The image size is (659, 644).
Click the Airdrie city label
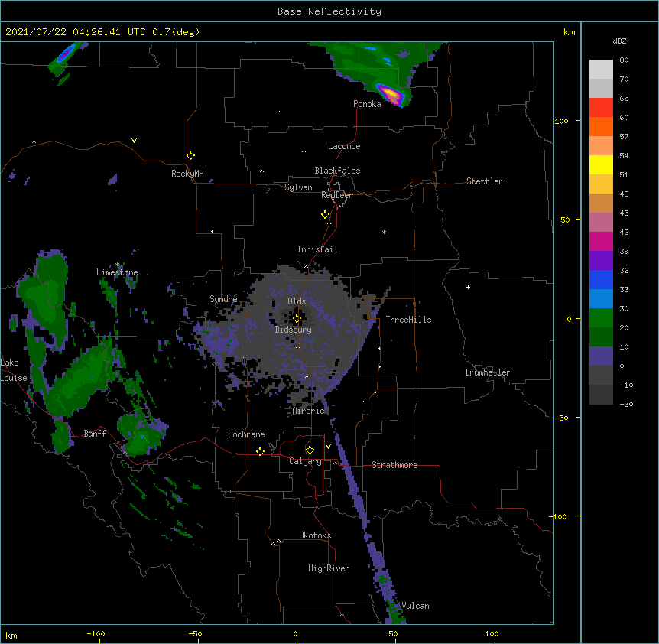click(309, 411)
